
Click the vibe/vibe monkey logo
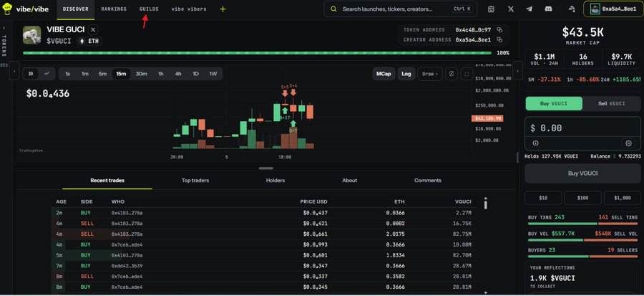point(7,9)
